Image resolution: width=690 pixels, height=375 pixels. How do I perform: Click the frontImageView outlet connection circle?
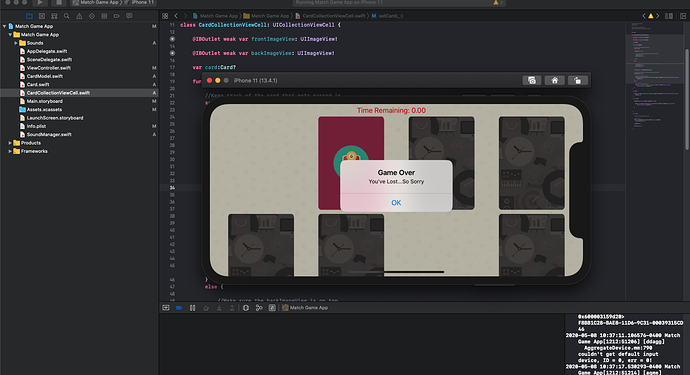click(172, 39)
